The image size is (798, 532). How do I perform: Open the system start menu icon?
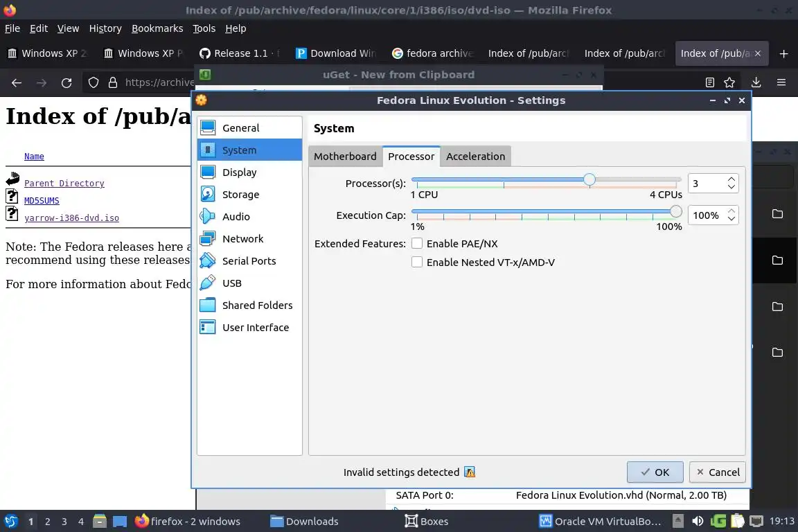click(10, 522)
